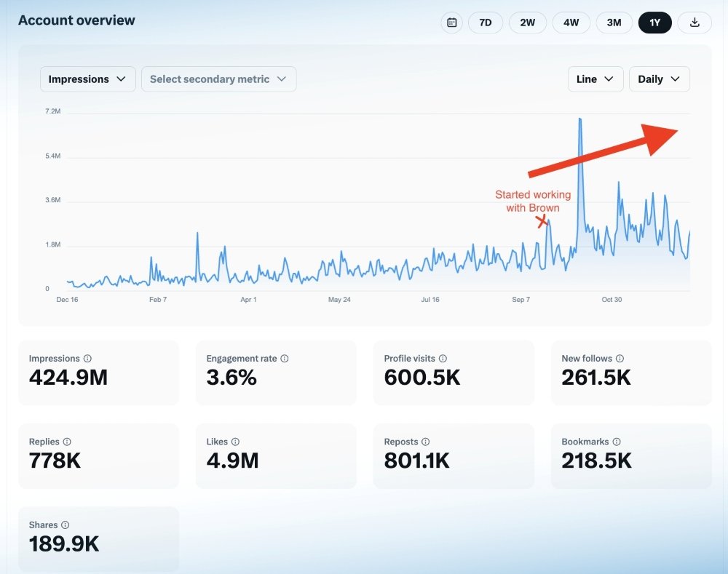Click info icon next to New follows
This screenshot has height=574, width=728.
pos(620,359)
